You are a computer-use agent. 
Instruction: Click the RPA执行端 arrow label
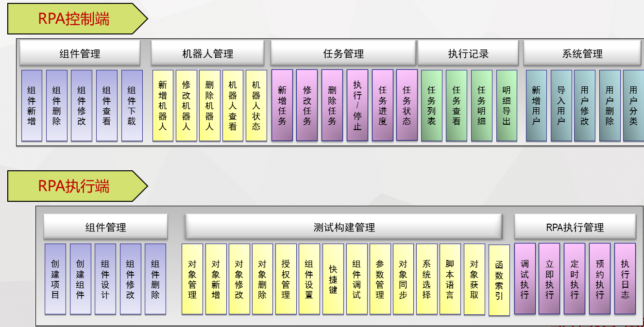click(x=77, y=186)
